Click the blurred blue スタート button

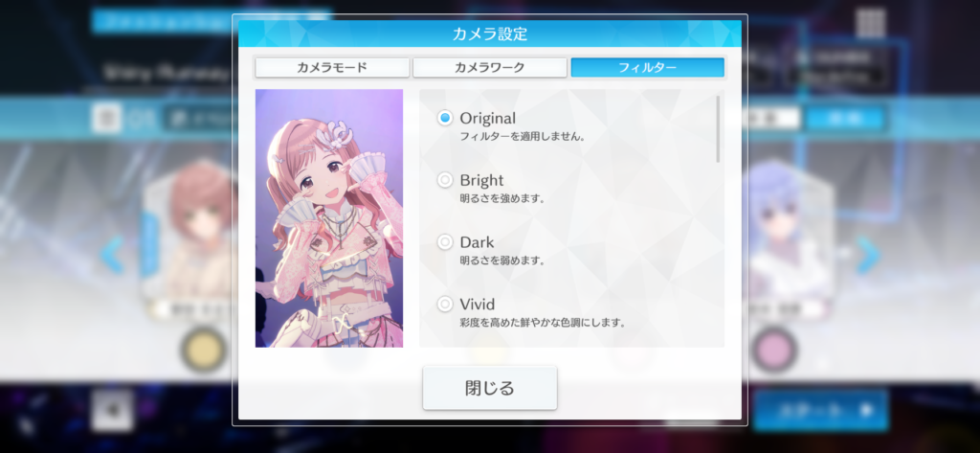[x=820, y=411]
